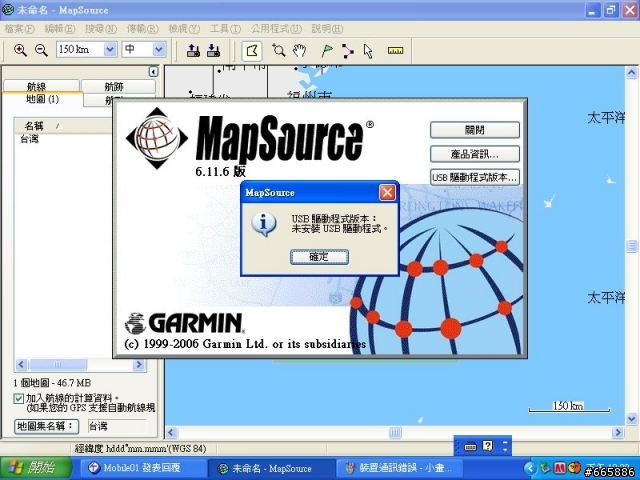Image resolution: width=640 pixels, height=480 pixels.
Task: Click the send to device icon
Action: 193,50
